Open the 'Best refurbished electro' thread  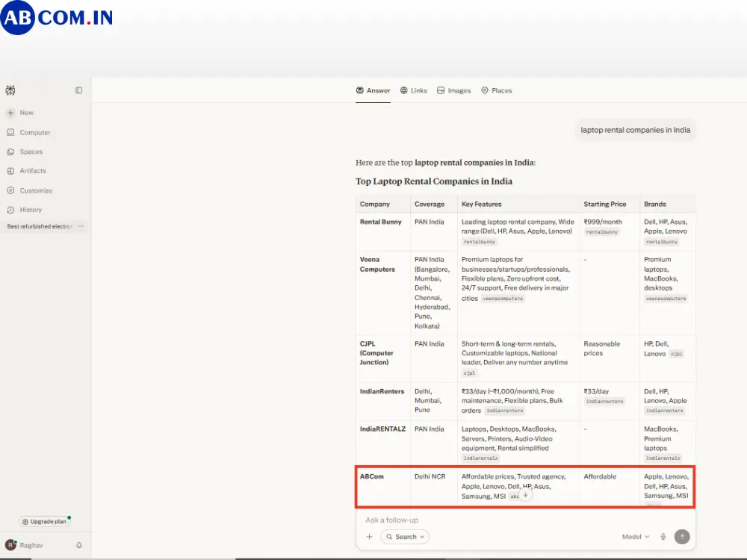coord(40,226)
